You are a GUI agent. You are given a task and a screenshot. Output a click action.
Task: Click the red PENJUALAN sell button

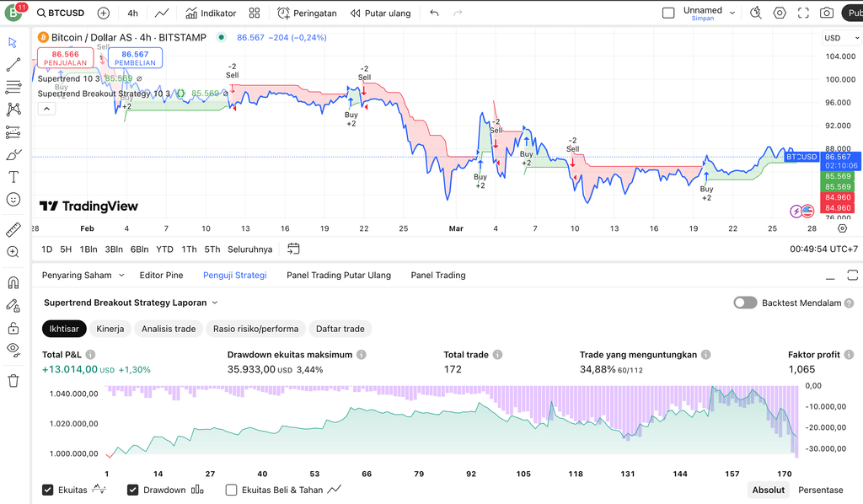(65, 58)
